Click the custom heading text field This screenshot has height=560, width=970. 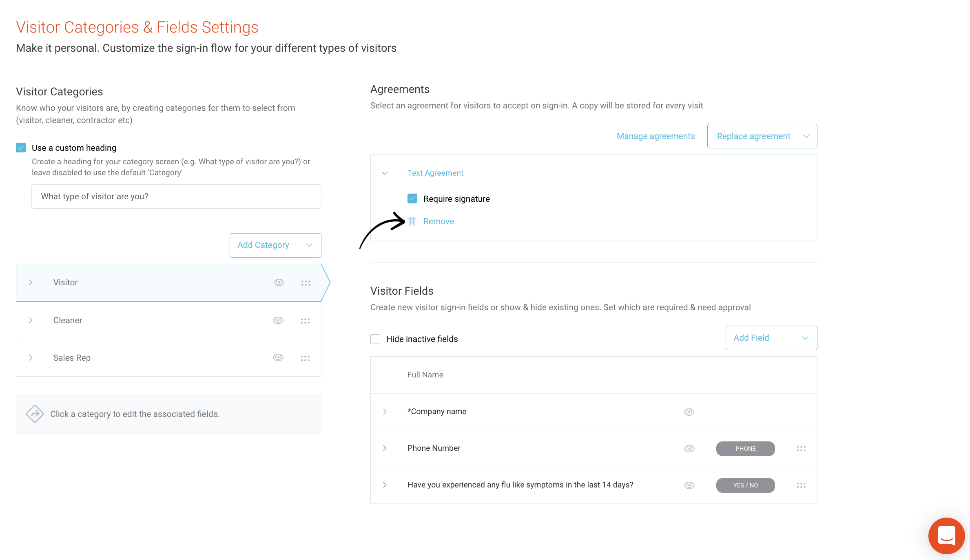[x=176, y=196]
